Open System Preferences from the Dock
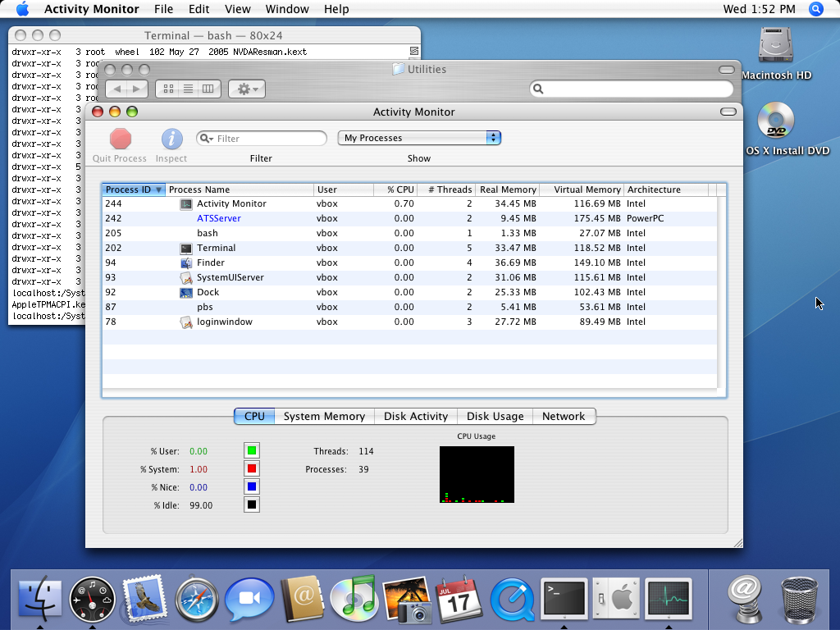Screen dimensions: 840x630 click(616, 598)
